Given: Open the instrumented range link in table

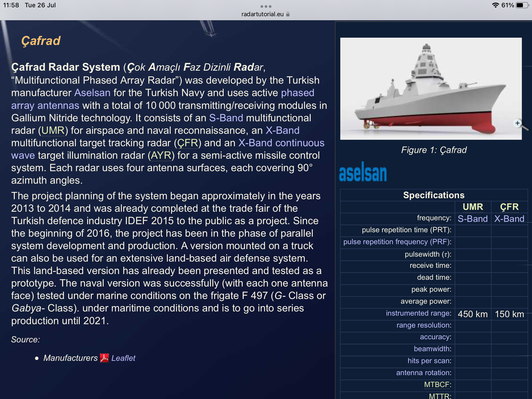Looking at the screenshot, I should (418, 313).
